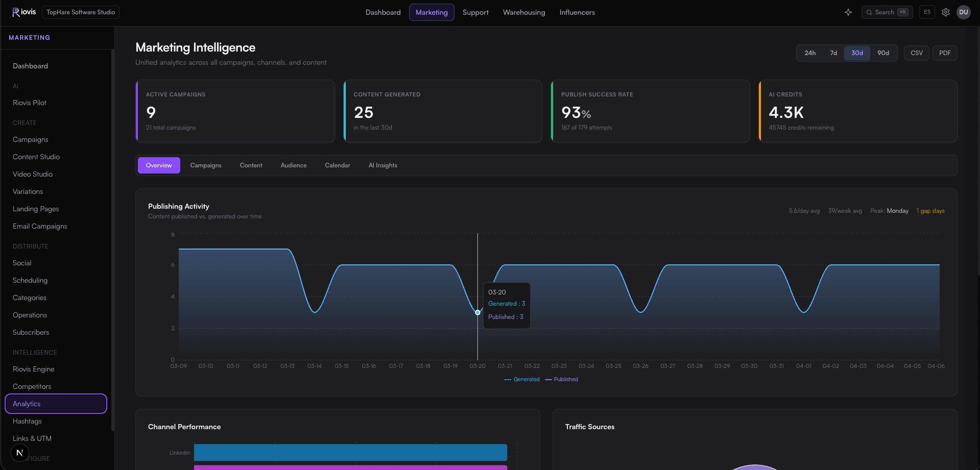Viewport: 980px width, 470px height.
Task: Click the "5.6/day avg" text
Action: tap(804, 211)
